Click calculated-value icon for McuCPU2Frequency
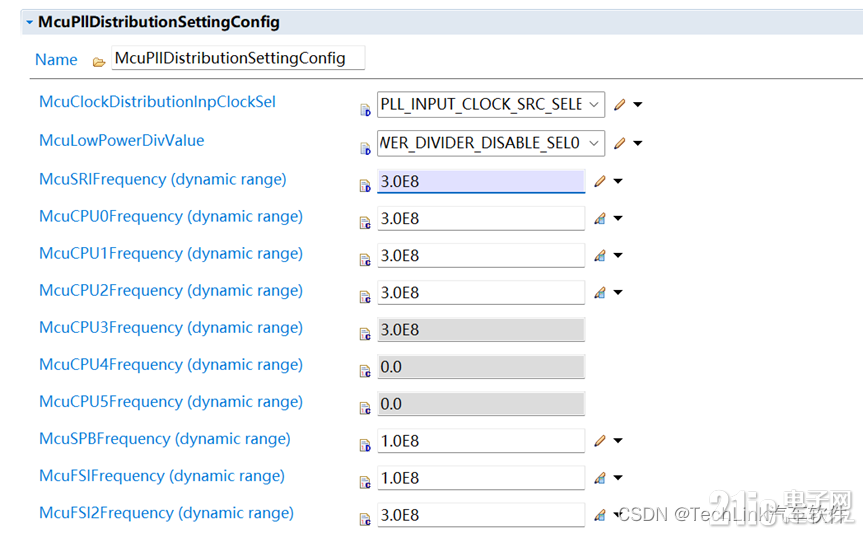Viewport: 863px width, 533px height. point(599,292)
